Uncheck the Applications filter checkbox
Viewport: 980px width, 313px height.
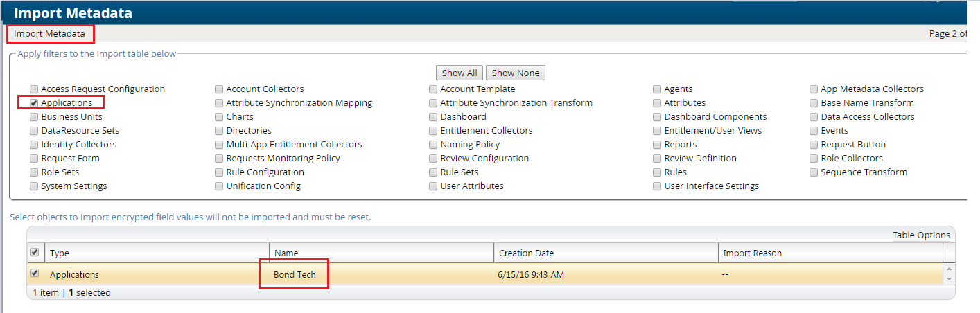coord(34,103)
